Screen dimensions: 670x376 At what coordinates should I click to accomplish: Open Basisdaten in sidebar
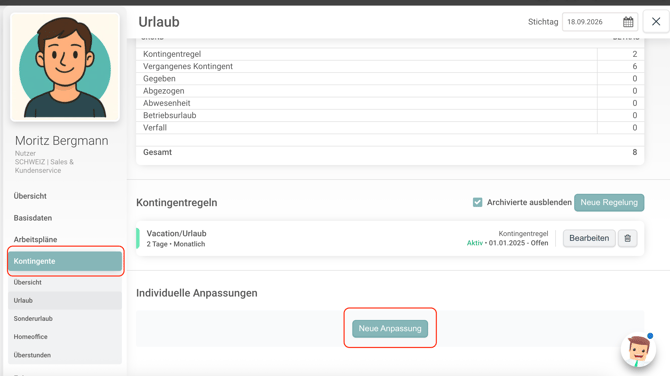(32, 218)
